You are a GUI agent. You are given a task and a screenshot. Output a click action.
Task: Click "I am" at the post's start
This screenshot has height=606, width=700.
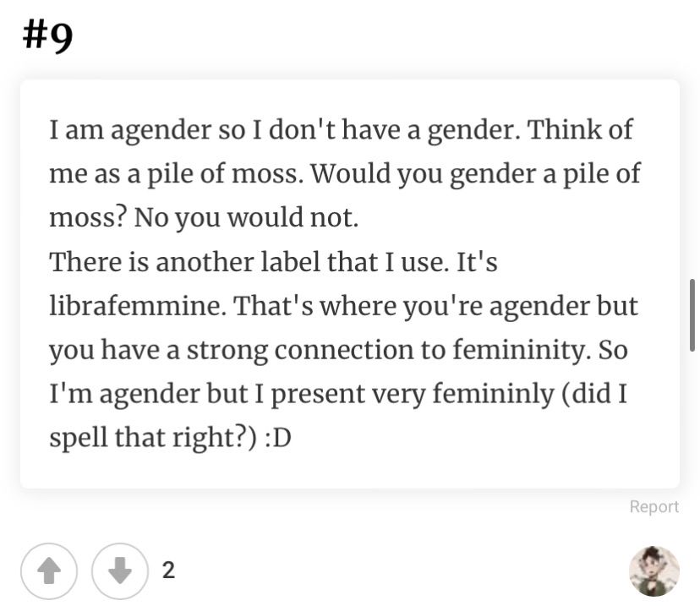click(75, 131)
